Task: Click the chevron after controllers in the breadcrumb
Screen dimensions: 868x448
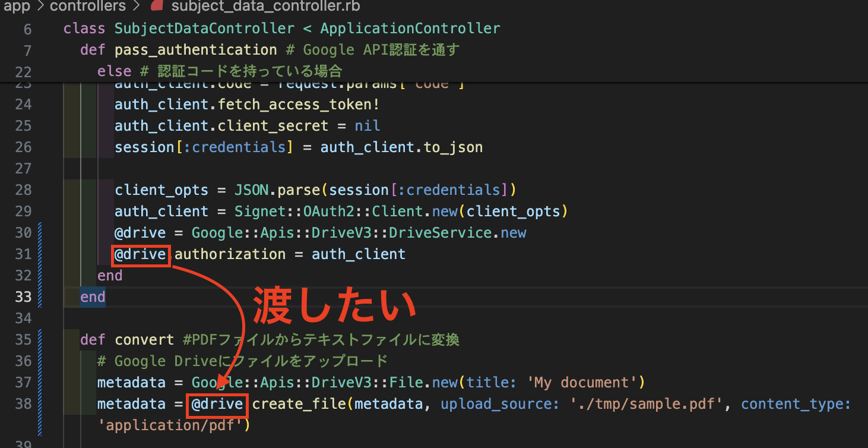Action: pyautogui.click(x=135, y=7)
